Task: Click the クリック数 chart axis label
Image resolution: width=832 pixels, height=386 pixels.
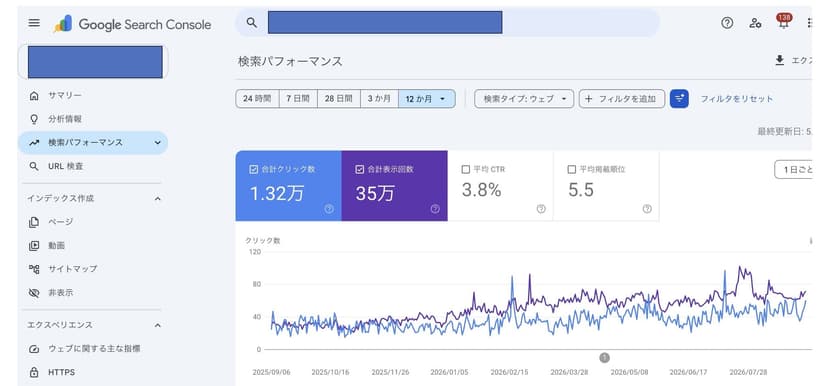Action: point(263,241)
